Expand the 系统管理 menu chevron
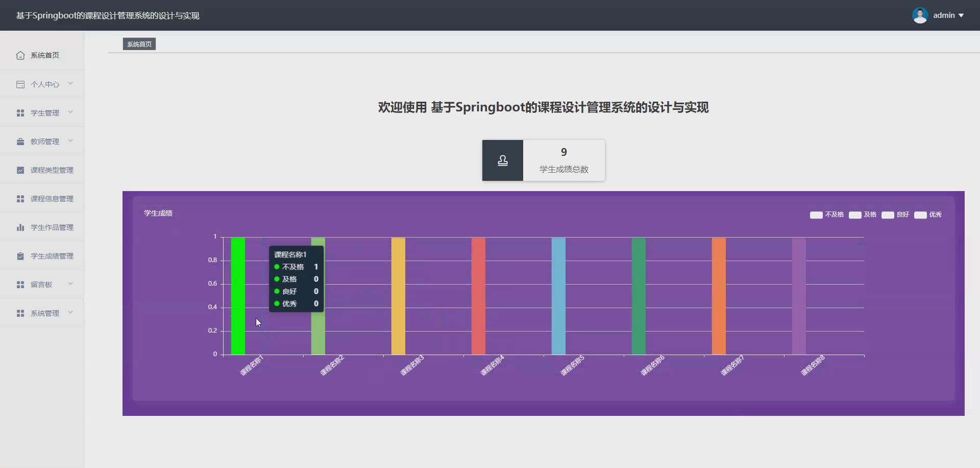980x468 pixels. 71,312
